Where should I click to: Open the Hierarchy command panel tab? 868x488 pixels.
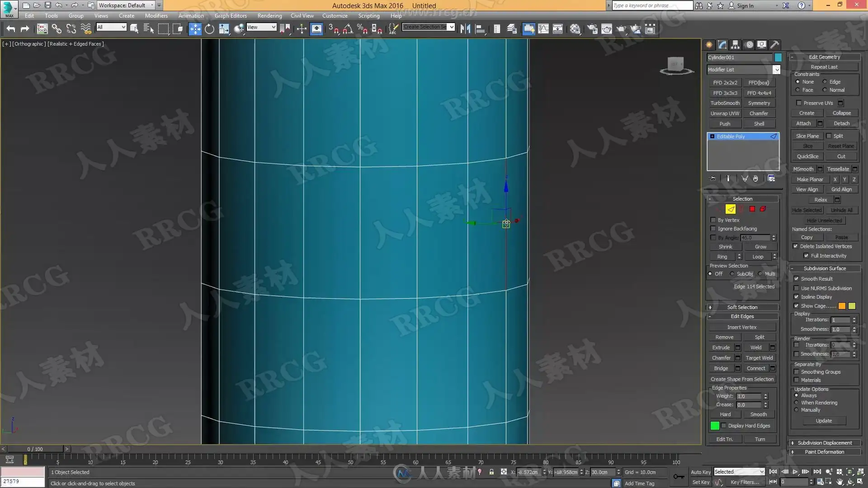735,44
